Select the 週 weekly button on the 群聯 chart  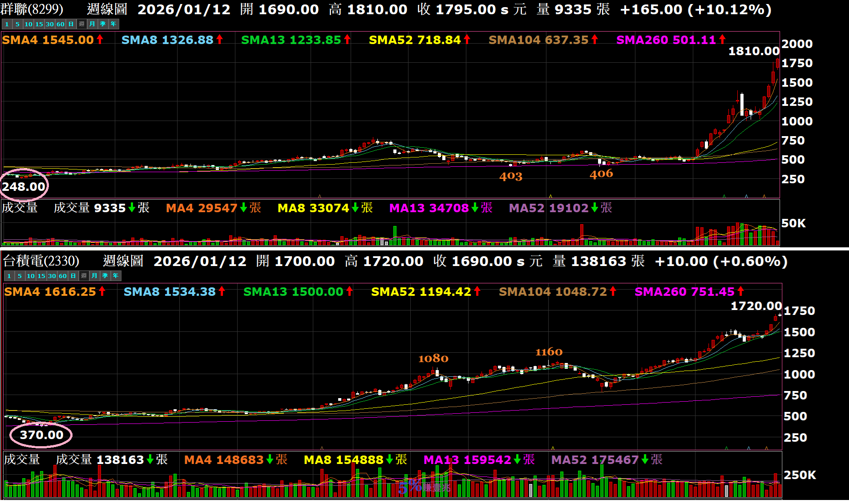click(x=81, y=24)
